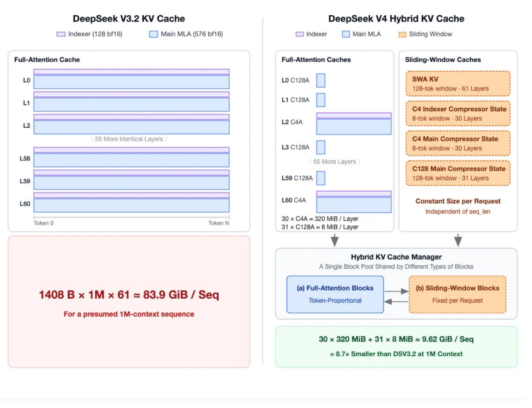Screen dimensions: 532x408
Task: Click the 30 × 320 MiB + 31 × 8 MiB formula
Action: (x=396, y=339)
